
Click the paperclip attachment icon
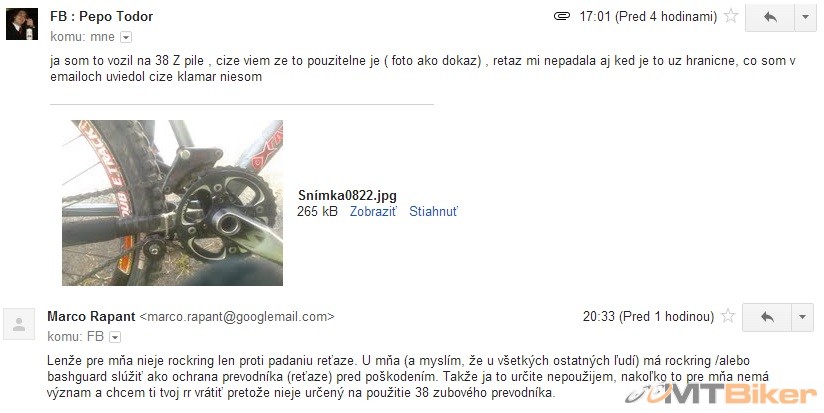[x=562, y=16]
